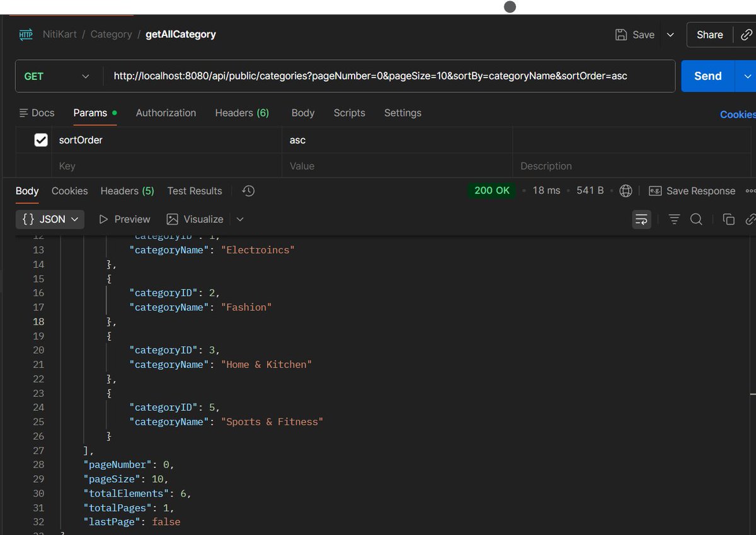Click Save Response button
Viewport: 756px width, 535px height.
(692, 191)
